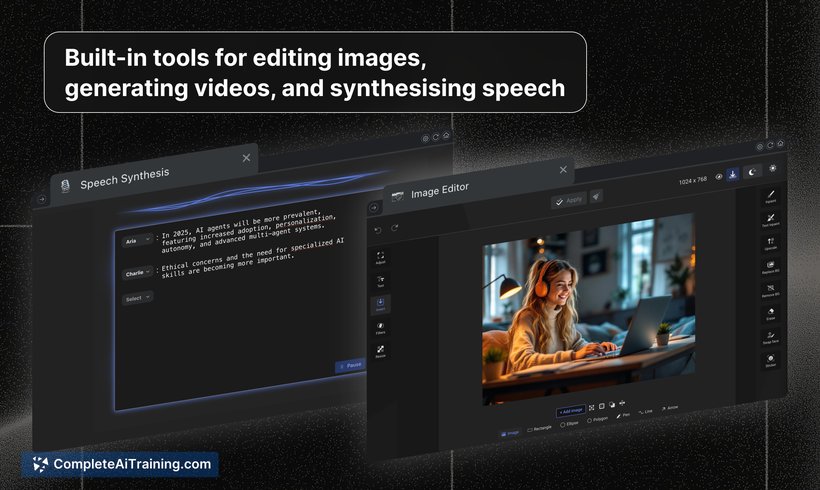Open the Charlie voice dropdown
Image resolution: width=820 pixels, height=490 pixels.
tap(138, 272)
